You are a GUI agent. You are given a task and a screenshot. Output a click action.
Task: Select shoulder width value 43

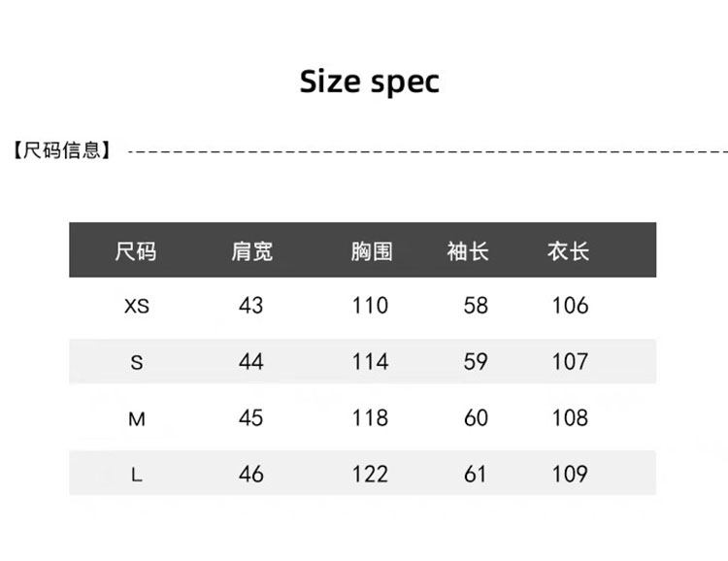[250, 306]
